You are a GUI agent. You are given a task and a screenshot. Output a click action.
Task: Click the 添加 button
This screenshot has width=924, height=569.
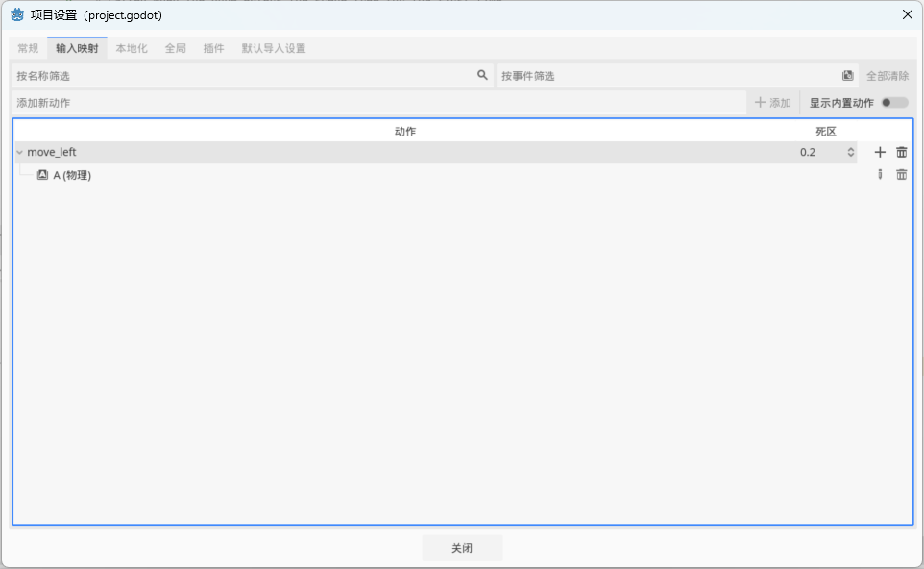tap(772, 102)
